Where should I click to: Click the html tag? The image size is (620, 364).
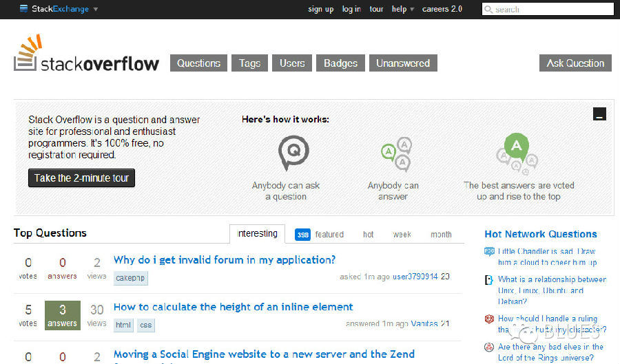click(123, 325)
